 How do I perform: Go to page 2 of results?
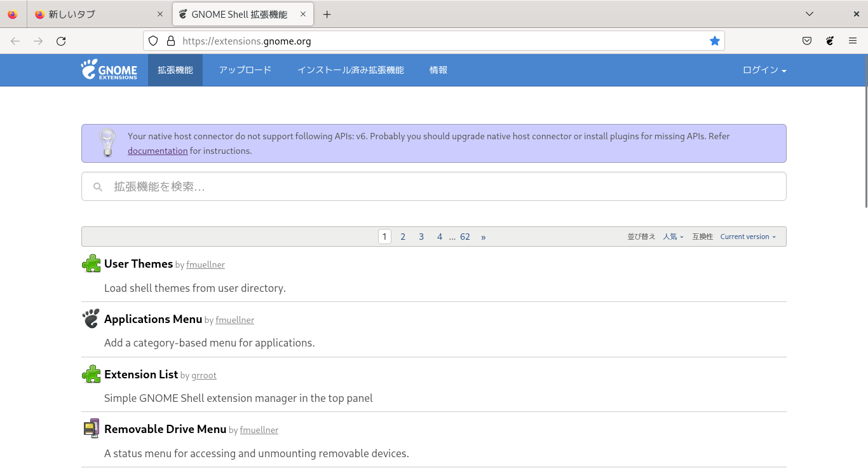(403, 237)
